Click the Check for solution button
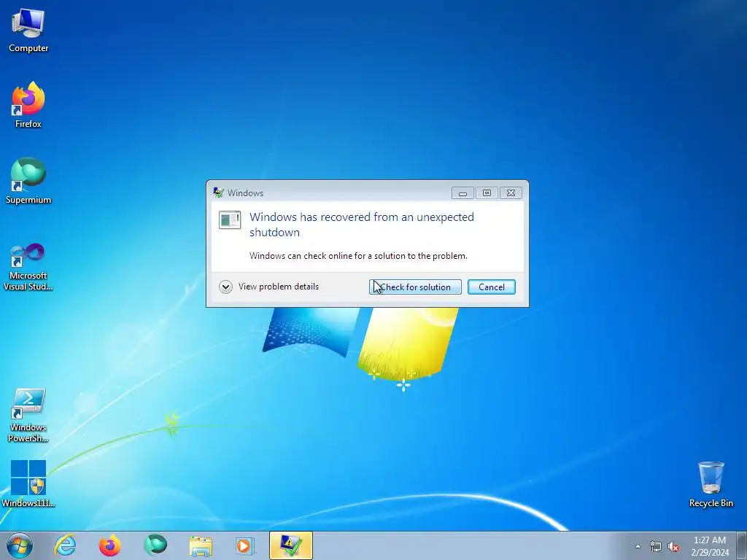This screenshot has height=560, width=747. point(415,287)
